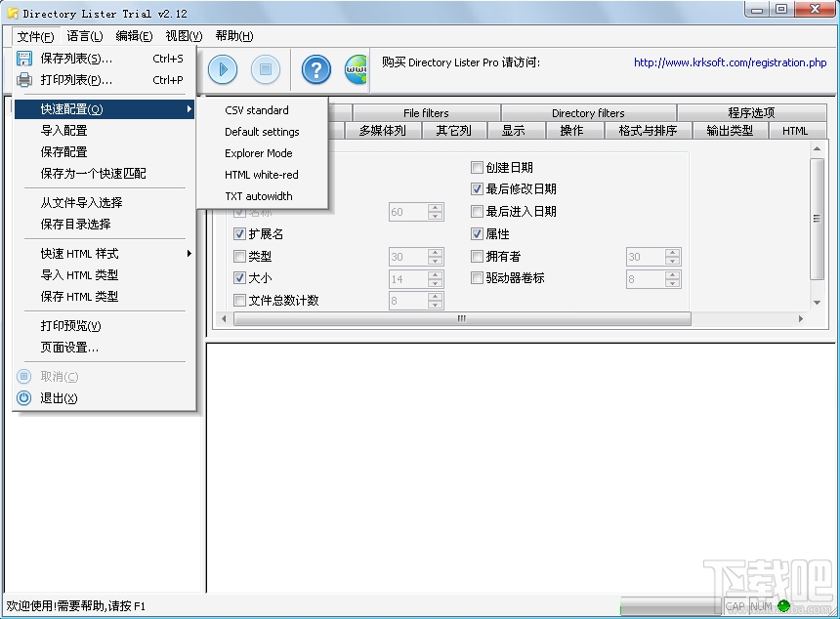
Task: Switch to the HTML tab
Action: pyautogui.click(x=796, y=129)
